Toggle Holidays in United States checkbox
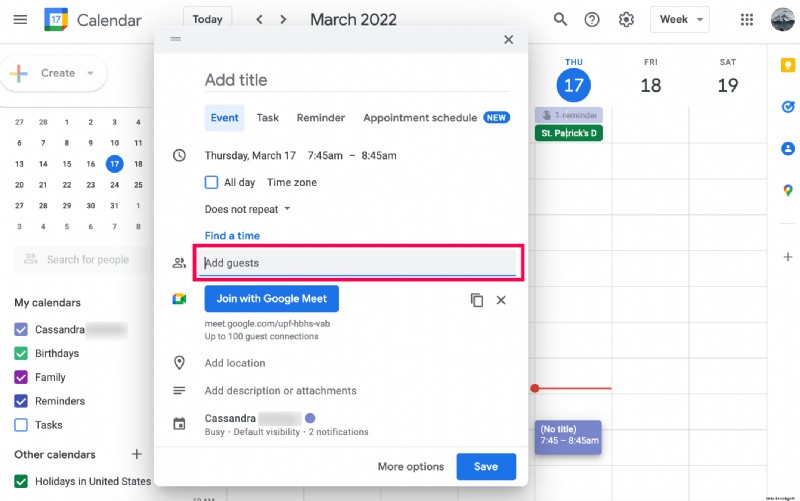Screen dimensions: 800x501 [x=21, y=481]
